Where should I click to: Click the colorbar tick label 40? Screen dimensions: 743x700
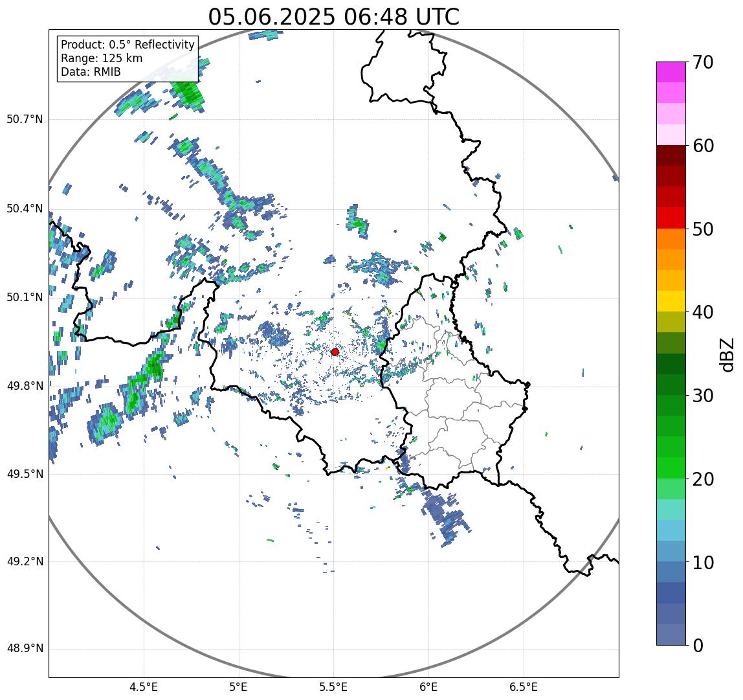(703, 312)
